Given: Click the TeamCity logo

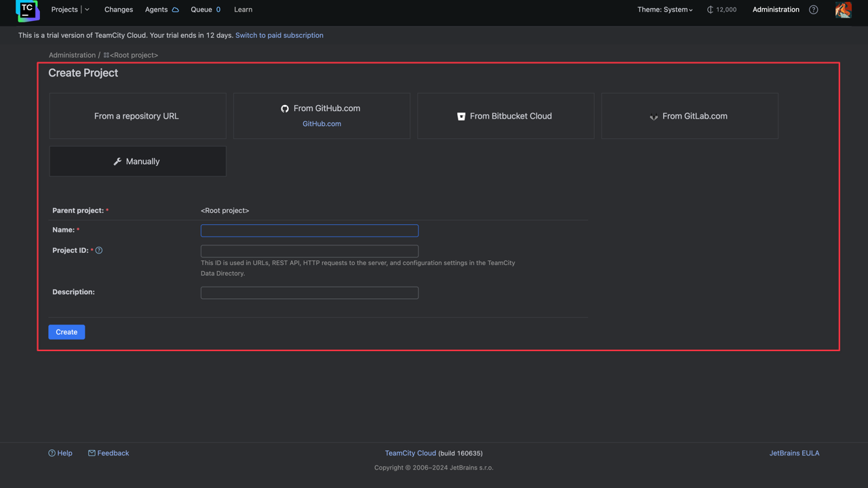Looking at the screenshot, I should pyautogui.click(x=27, y=11).
